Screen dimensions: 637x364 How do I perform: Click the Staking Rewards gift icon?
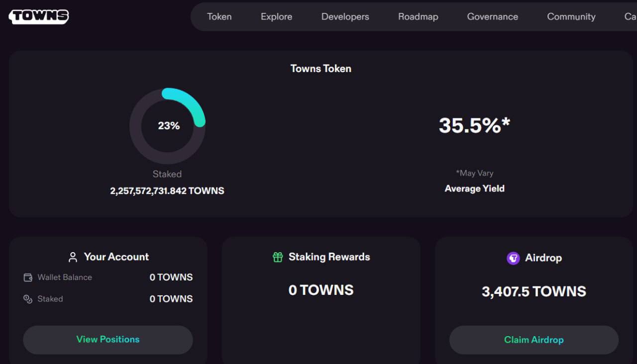coord(278,257)
